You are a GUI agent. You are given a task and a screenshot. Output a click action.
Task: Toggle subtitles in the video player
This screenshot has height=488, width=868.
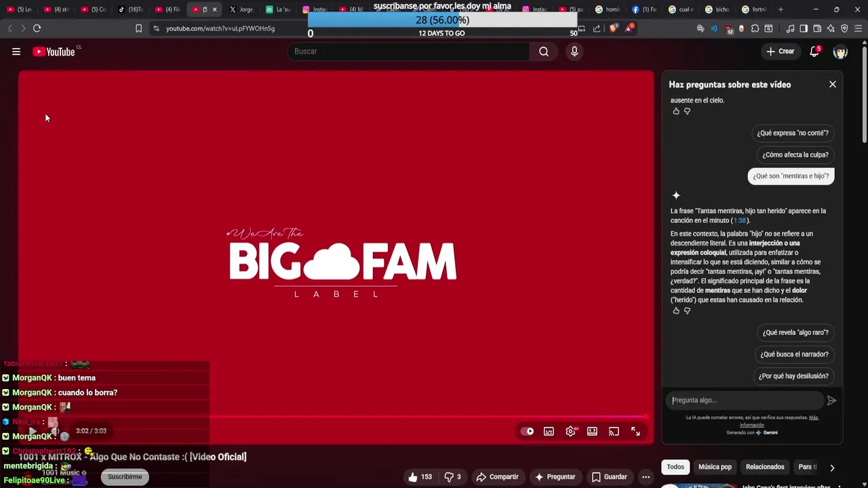tap(549, 431)
